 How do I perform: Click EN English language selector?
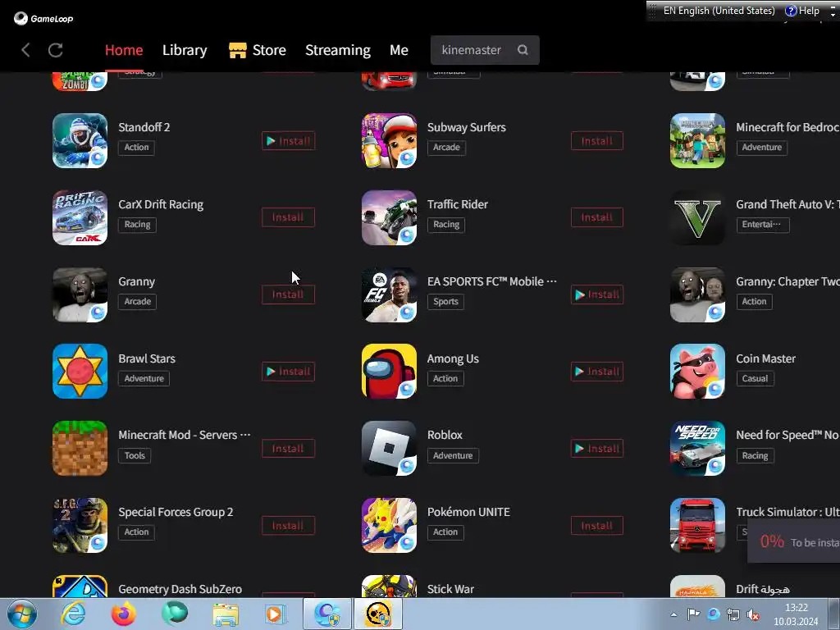[719, 11]
